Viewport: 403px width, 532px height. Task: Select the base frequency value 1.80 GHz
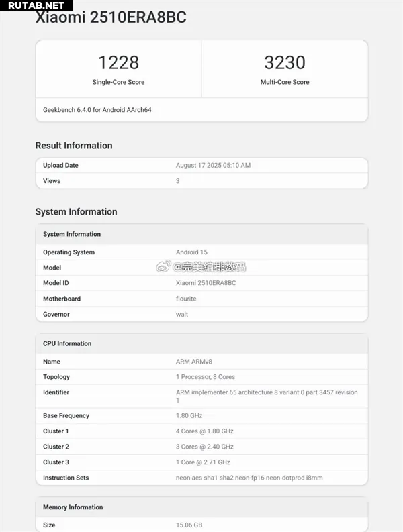(x=189, y=416)
